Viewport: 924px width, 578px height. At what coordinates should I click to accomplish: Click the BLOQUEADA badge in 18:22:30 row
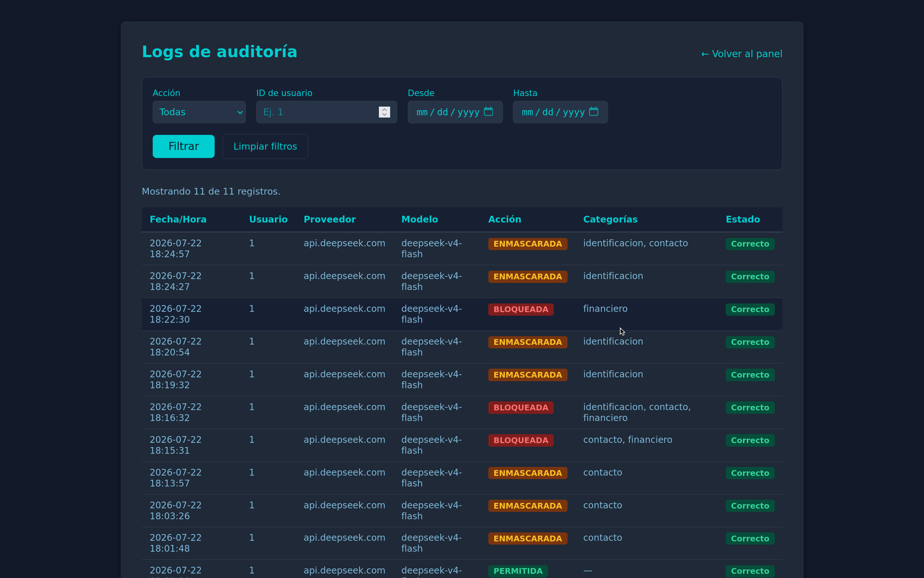521,309
